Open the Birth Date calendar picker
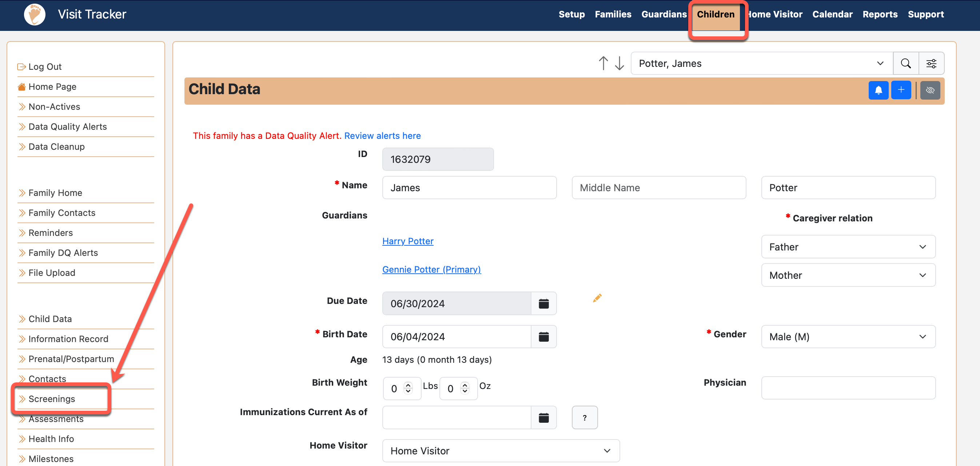980x466 pixels. [543, 336]
